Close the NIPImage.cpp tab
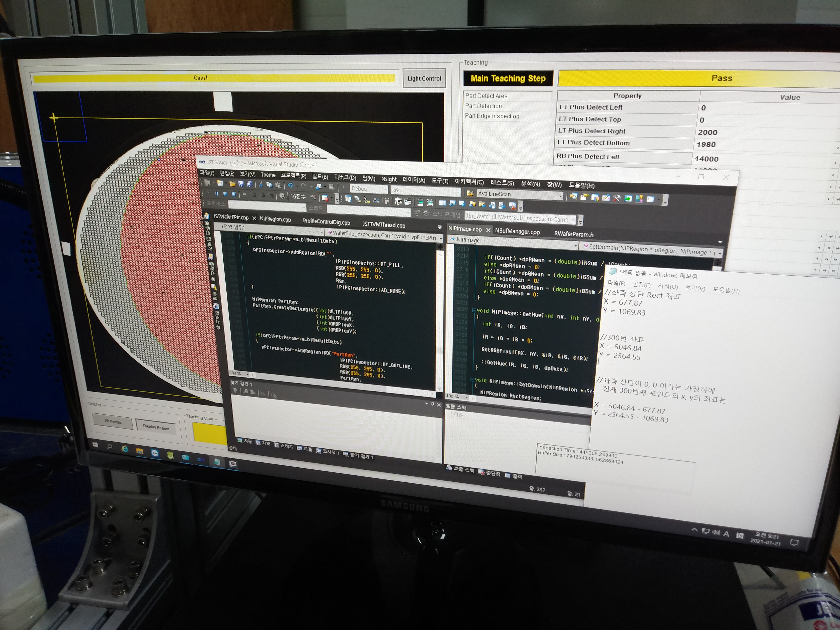Screen dimensions: 840x630 point(488,230)
